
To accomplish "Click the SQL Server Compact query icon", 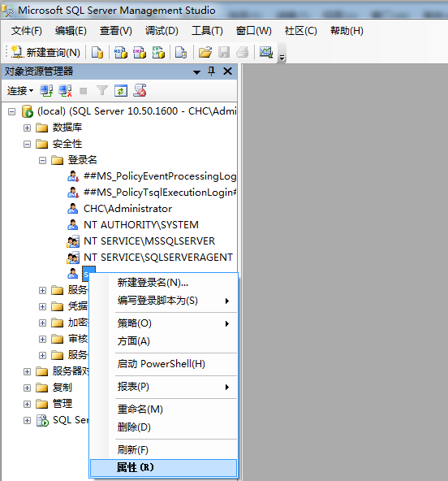I will 181,52.
